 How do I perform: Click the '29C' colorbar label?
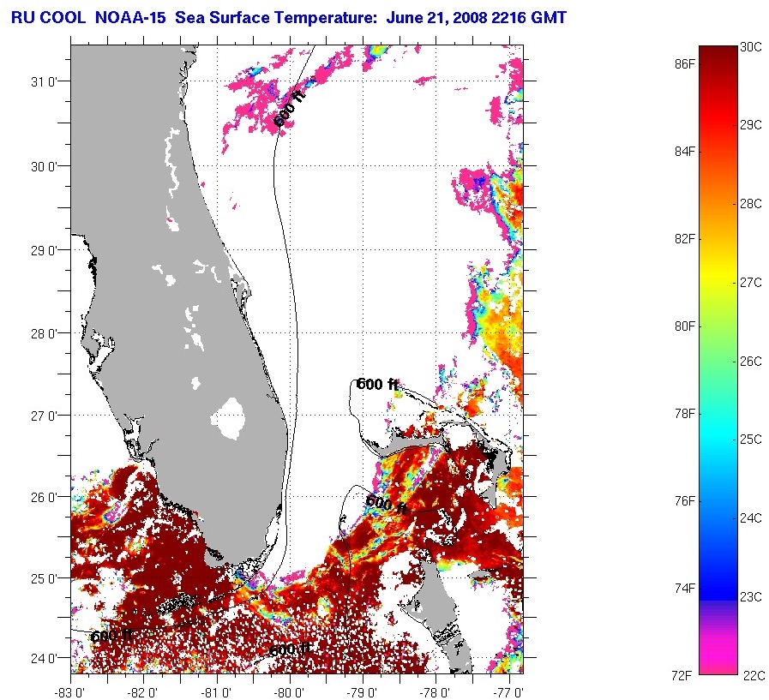(751, 125)
